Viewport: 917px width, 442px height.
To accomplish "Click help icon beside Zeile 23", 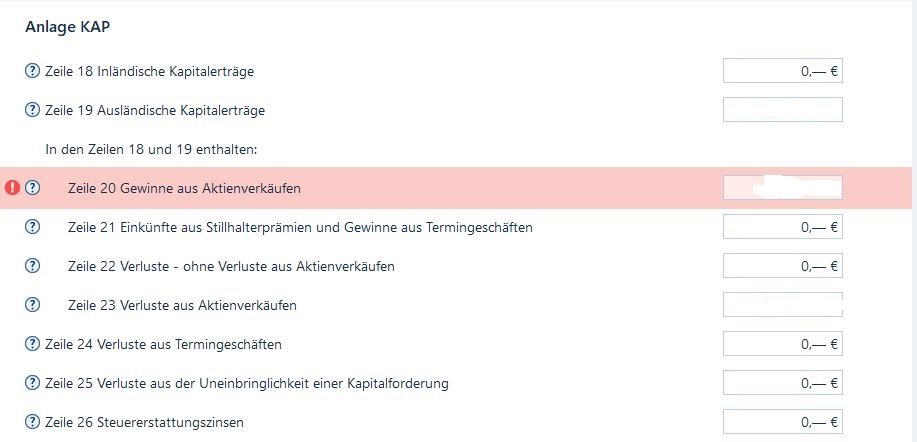I will pos(32,305).
